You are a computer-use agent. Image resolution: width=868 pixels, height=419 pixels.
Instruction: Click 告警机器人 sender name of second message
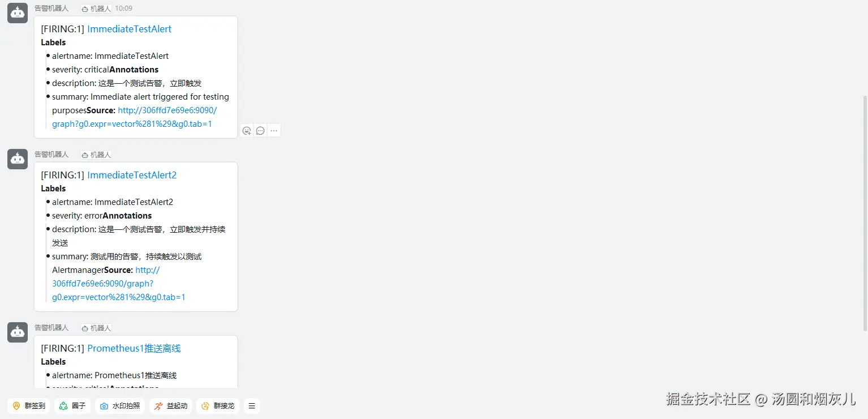tap(51, 155)
